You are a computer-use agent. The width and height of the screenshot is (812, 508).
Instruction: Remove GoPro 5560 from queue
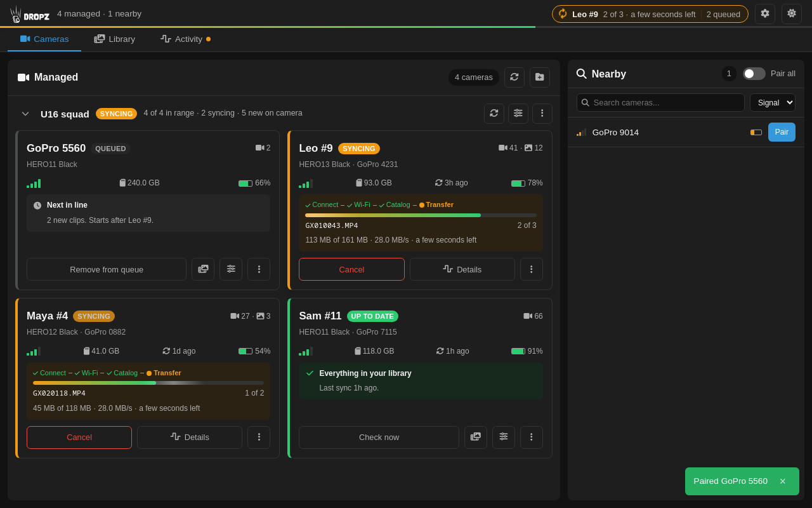pyautogui.click(x=107, y=269)
